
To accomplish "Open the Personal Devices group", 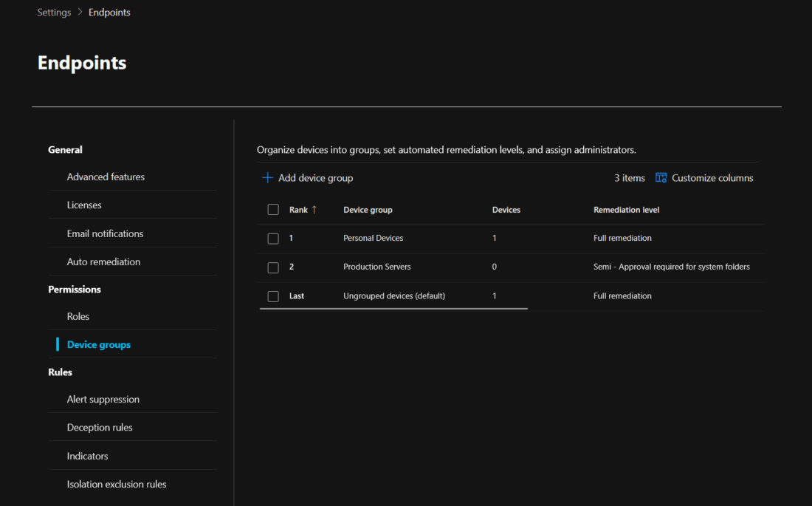I will [x=373, y=238].
